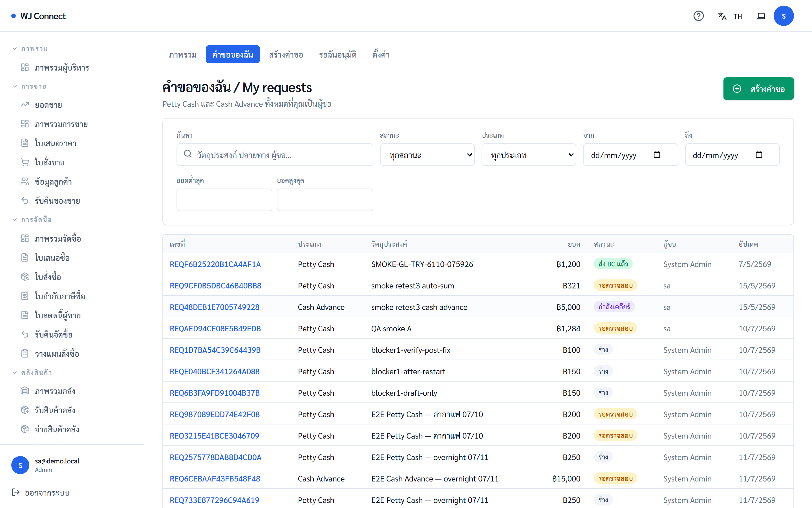Switch to the ภาพรวม tab
This screenshot has width=812, height=508.
tap(182, 54)
